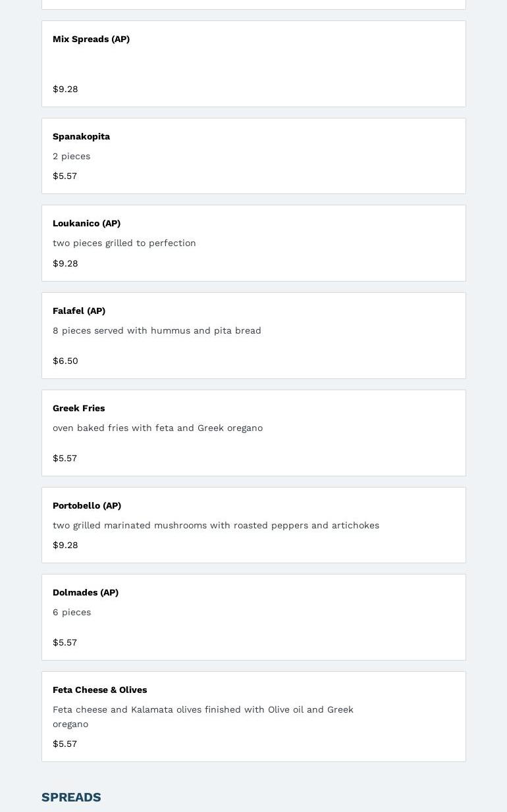Click the SPREADS section heading
This screenshot has height=812, width=507.
[x=71, y=797]
